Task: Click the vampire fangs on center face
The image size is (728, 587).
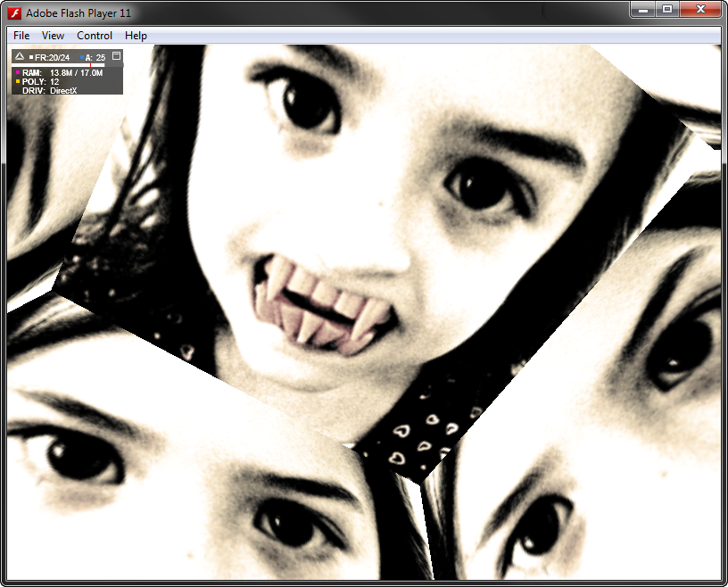Action: 324,304
